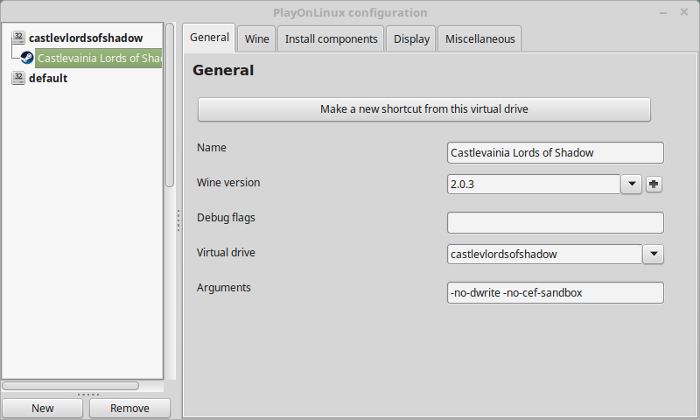
Task: Click the plus icon next to Wine version
Action: 654,184
